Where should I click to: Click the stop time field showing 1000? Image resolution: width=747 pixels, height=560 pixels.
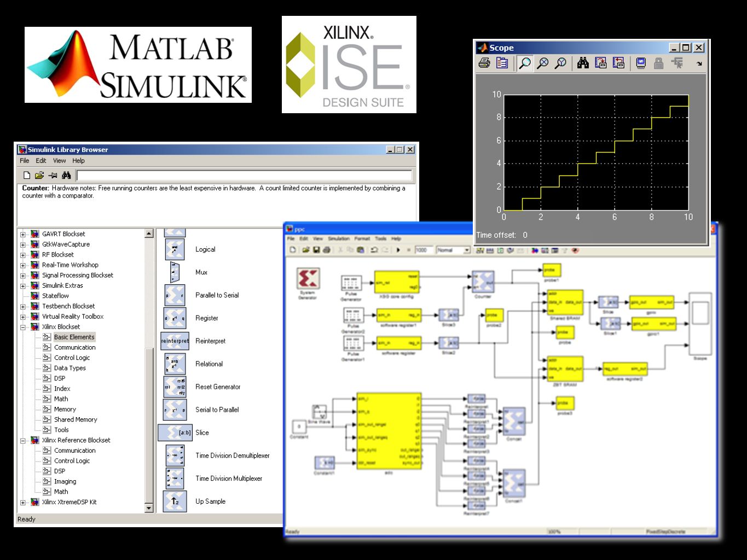[x=423, y=250]
